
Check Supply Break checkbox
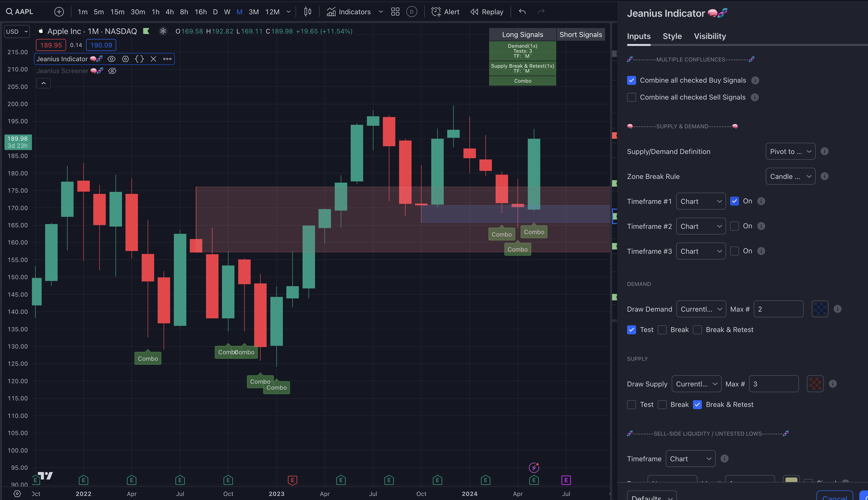(662, 405)
